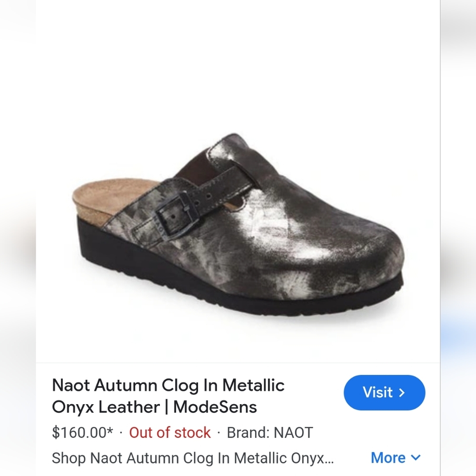476x476 pixels.
Task: Click the Out of stock label
Action: click(170, 433)
